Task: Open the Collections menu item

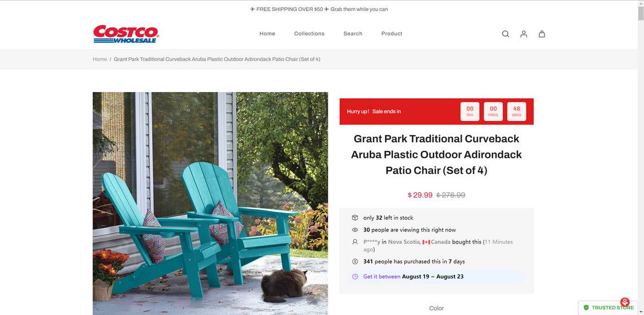Action: click(x=309, y=34)
